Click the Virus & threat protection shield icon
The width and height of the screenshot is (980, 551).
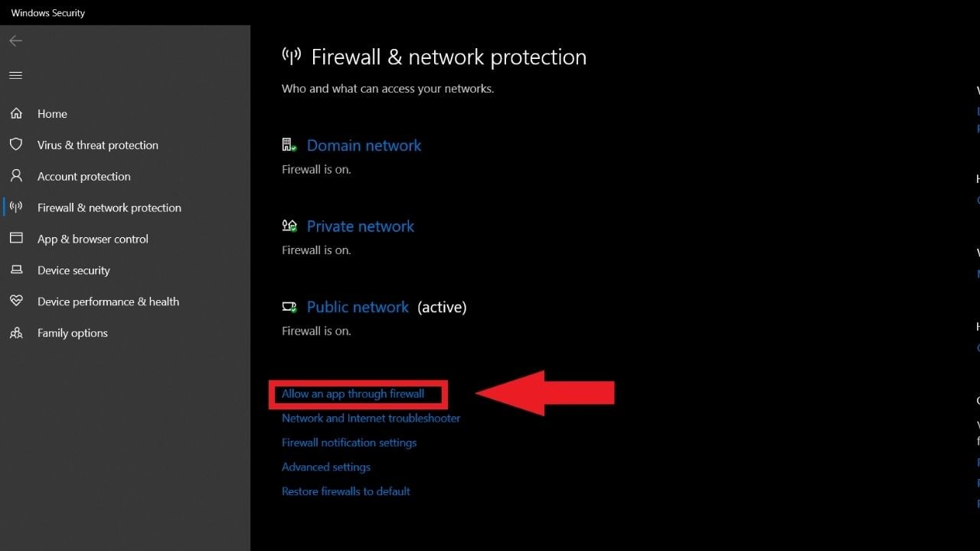pos(17,145)
